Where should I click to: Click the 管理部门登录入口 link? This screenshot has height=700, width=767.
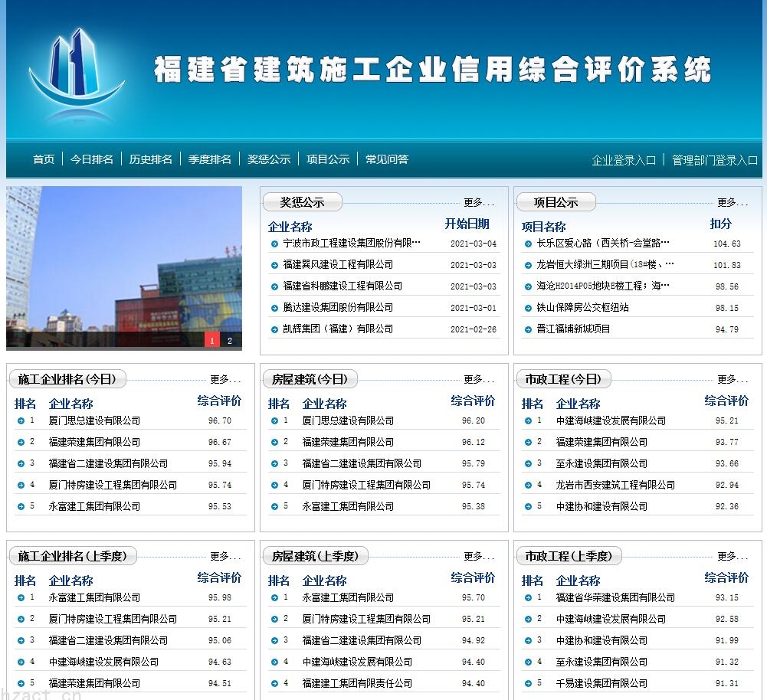click(713, 160)
